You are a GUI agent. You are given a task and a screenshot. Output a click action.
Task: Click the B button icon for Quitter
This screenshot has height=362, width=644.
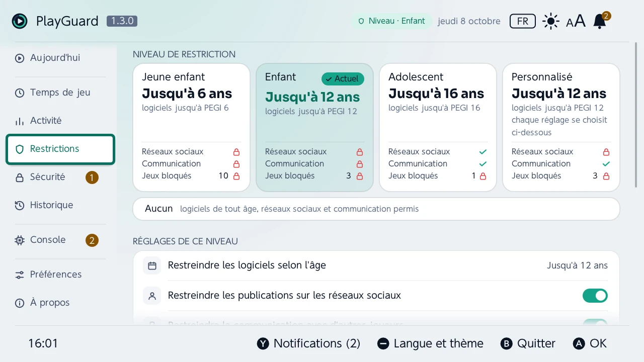507,343
